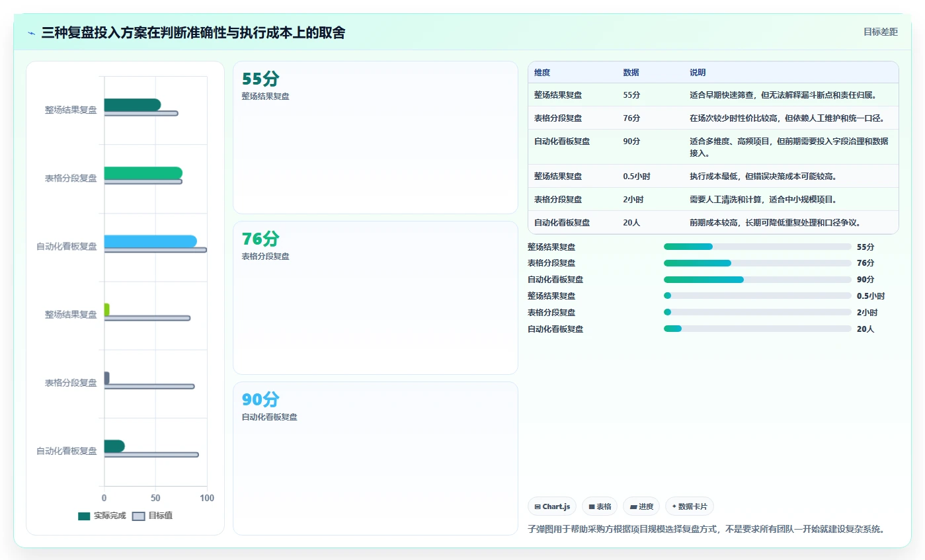925x560 pixels.
Task: Click the progress bar valued 90分
Action: [x=757, y=280]
